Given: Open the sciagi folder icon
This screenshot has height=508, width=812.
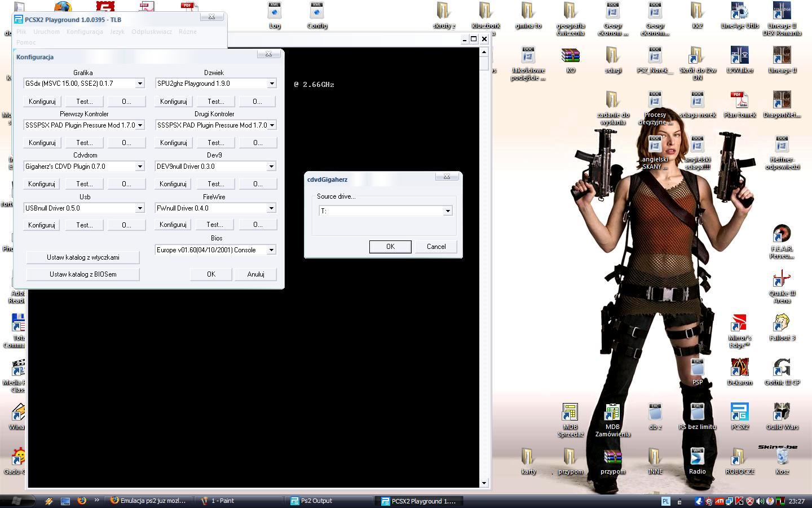Looking at the screenshot, I should tap(613, 60).
